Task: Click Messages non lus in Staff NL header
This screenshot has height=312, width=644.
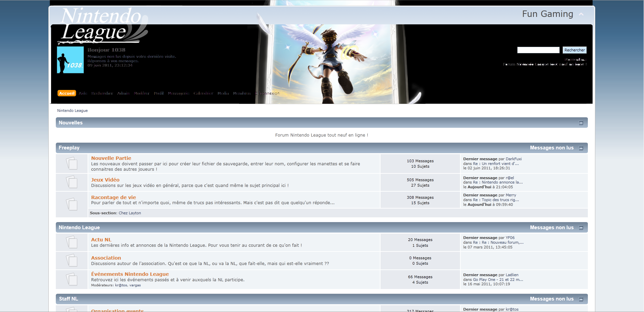Action: point(552,299)
